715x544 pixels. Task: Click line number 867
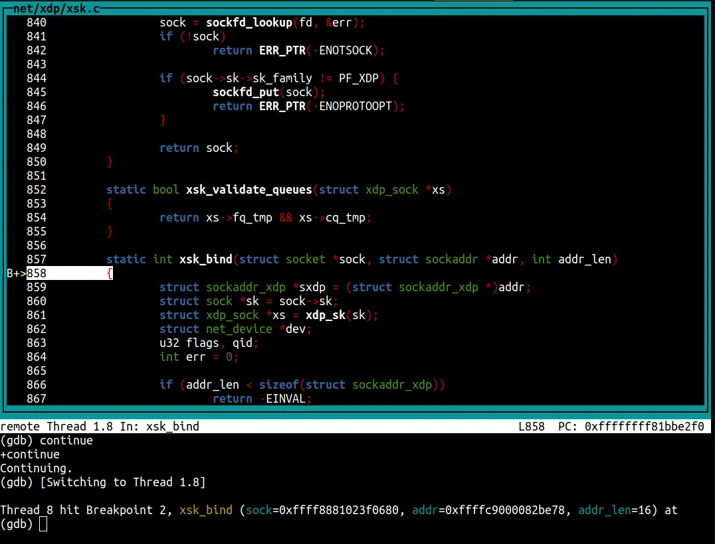36,399
